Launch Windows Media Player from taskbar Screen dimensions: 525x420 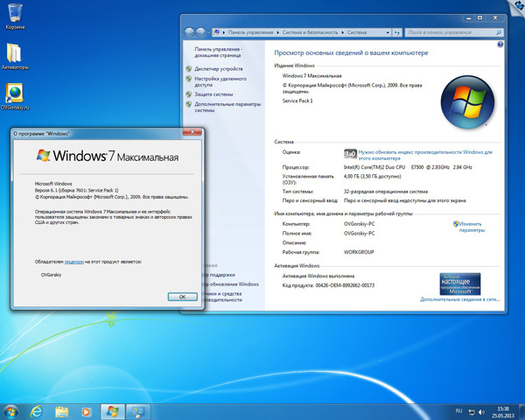coord(86,411)
